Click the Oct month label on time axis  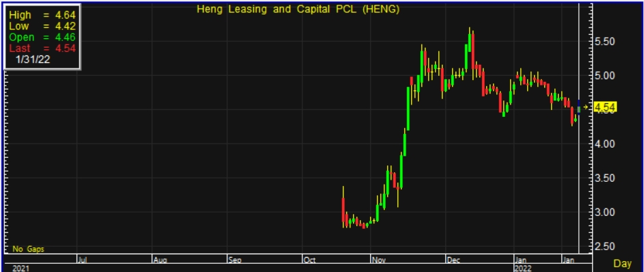coord(309,260)
